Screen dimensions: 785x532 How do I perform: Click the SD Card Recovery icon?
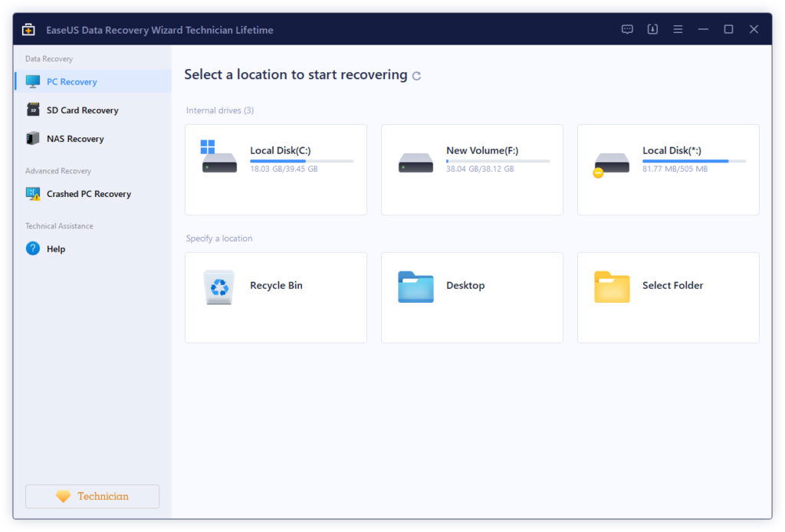(x=33, y=110)
